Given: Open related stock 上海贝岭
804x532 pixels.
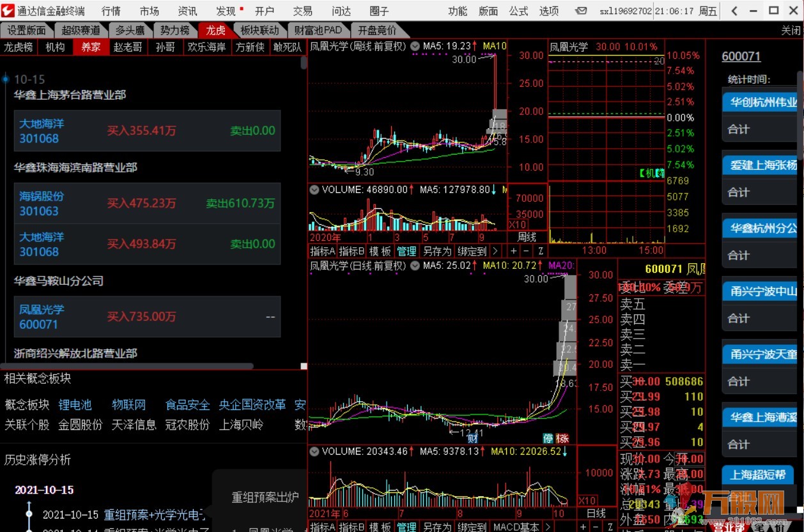Looking at the screenshot, I should 241,425.
